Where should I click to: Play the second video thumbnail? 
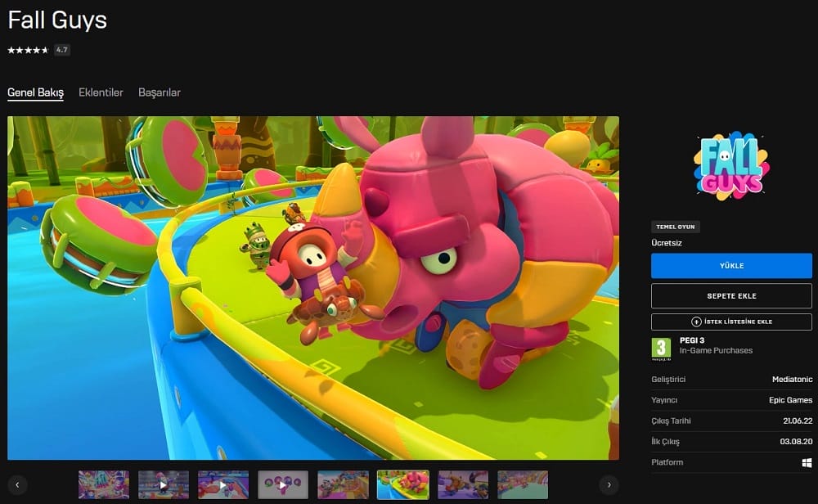(x=164, y=484)
